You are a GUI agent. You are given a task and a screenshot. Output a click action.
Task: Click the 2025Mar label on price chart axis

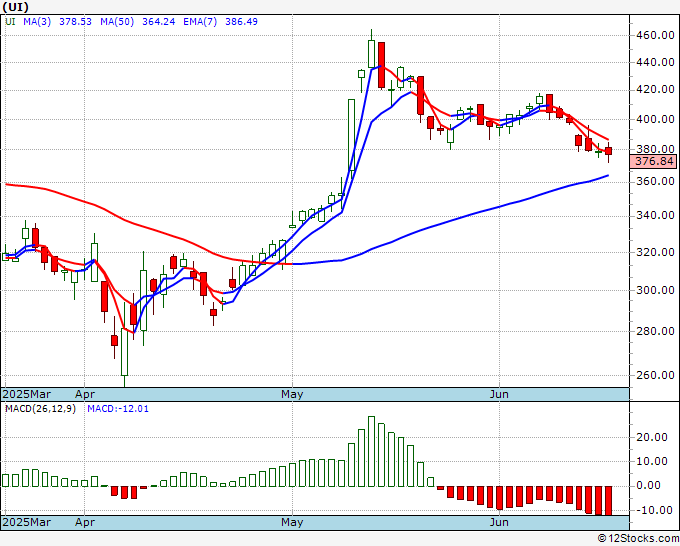[x=27, y=395]
